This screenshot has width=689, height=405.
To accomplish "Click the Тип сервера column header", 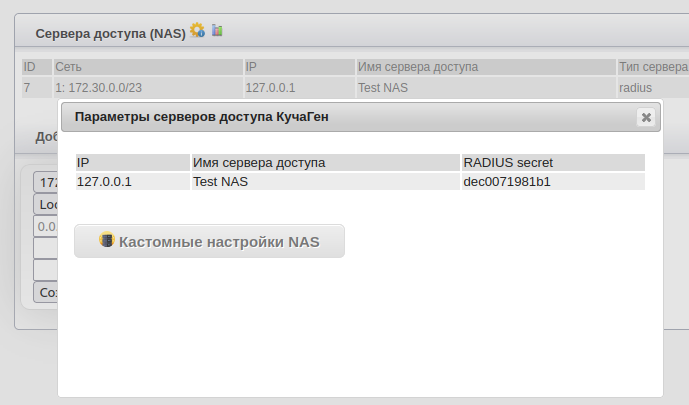I will coord(652,67).
